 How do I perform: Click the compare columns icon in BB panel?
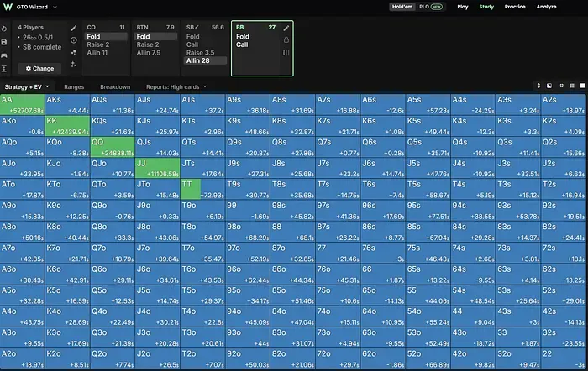pos(286,53)
